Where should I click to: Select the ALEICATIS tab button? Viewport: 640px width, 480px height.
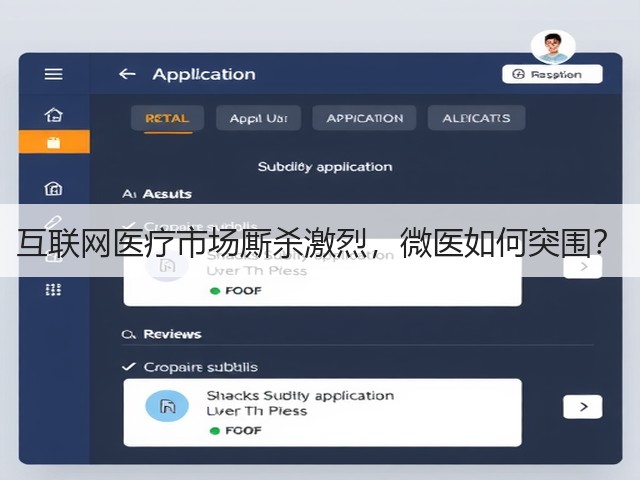(x=476, y=118)
